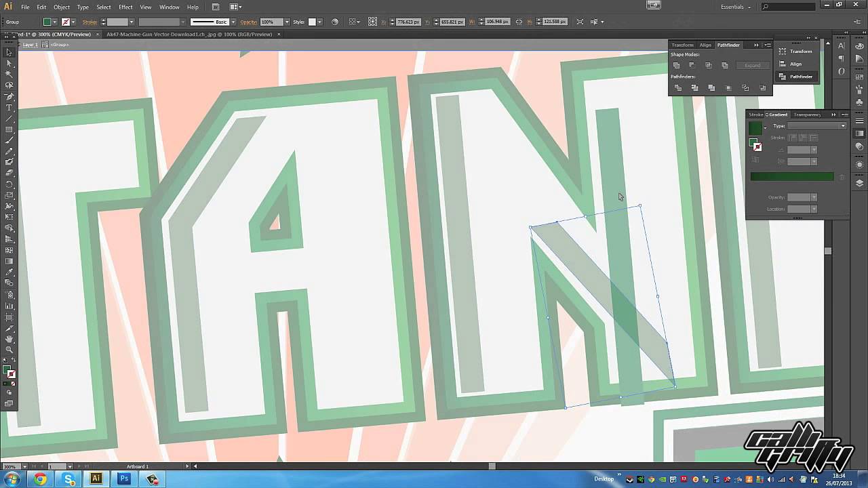
Task: Click the Unite shape mode icon
Action: coord(676,65)
